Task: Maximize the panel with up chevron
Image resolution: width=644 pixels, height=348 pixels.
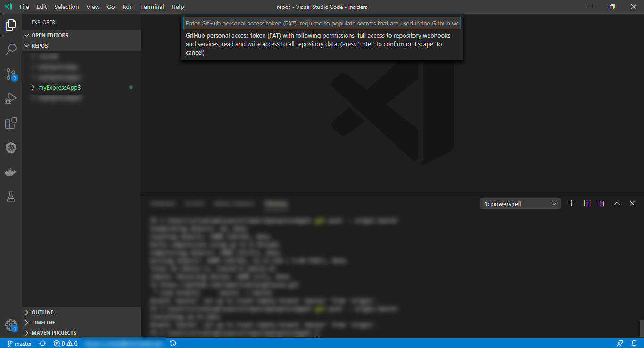Action: pos(617,203)
